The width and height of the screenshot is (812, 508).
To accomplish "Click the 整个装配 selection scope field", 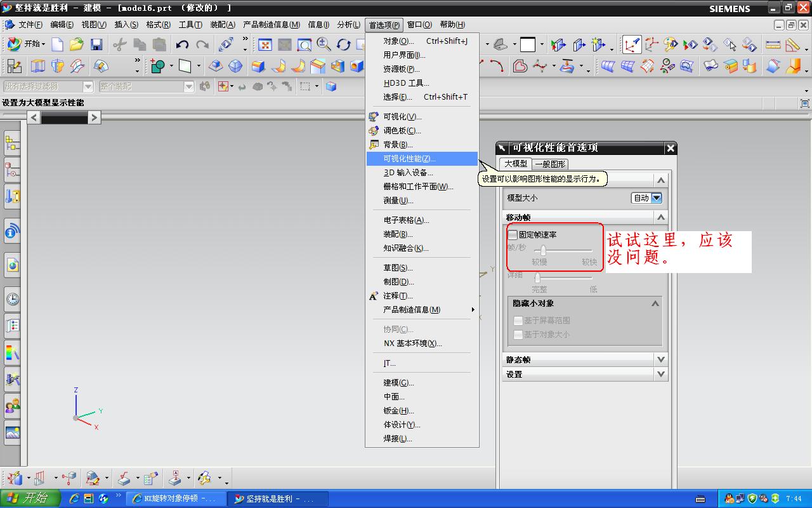I will click(147, 86).
